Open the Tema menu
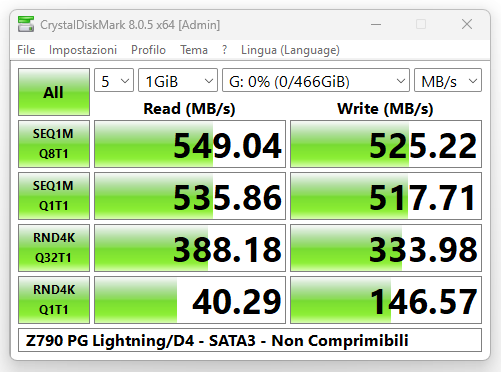Image resolution: width=501 pixels, height=372 pixels. tap(194, 50)
